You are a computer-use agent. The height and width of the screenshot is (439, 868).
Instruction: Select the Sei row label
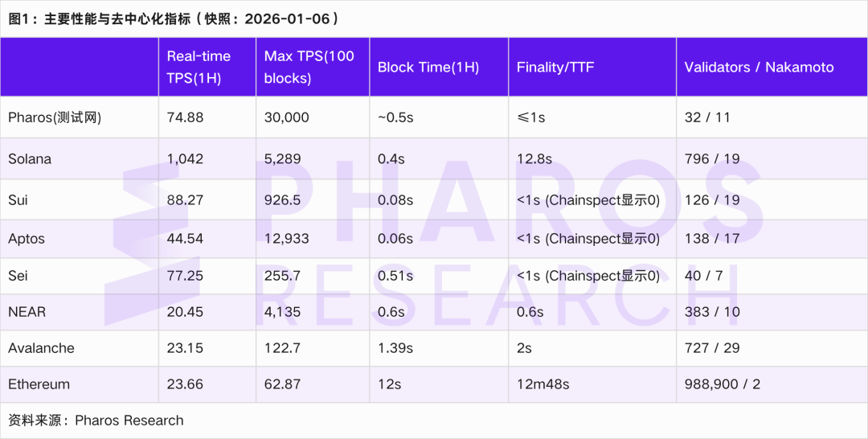click(x=18, y=276)
